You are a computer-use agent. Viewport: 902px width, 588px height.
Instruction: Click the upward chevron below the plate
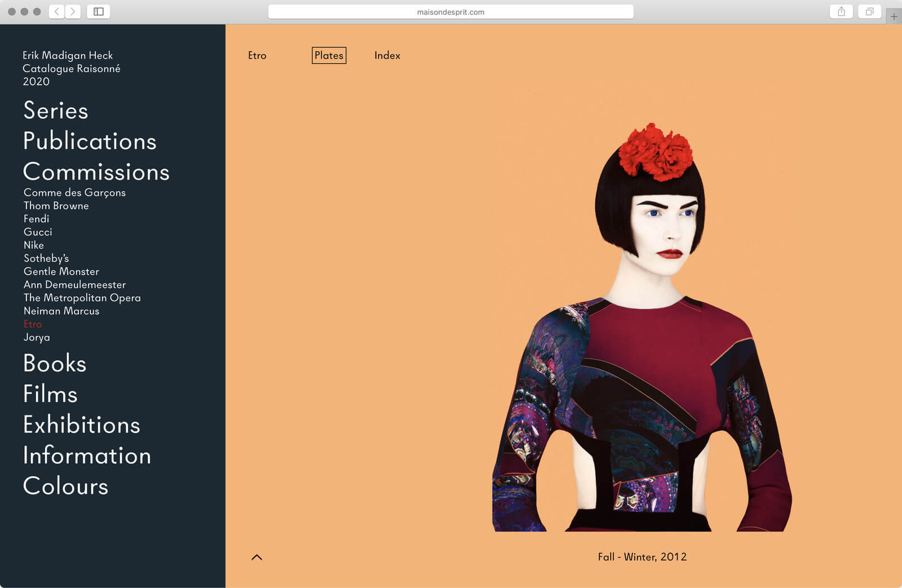pos(257,557)
